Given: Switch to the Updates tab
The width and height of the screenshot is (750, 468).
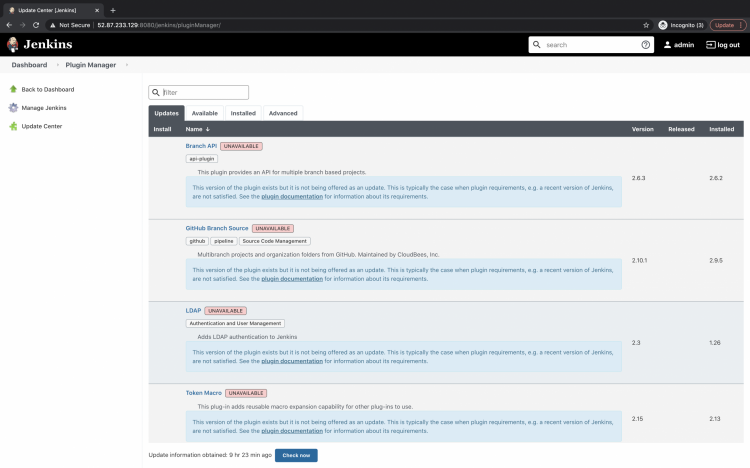Looking at the screenshot, I should [166, 113].
